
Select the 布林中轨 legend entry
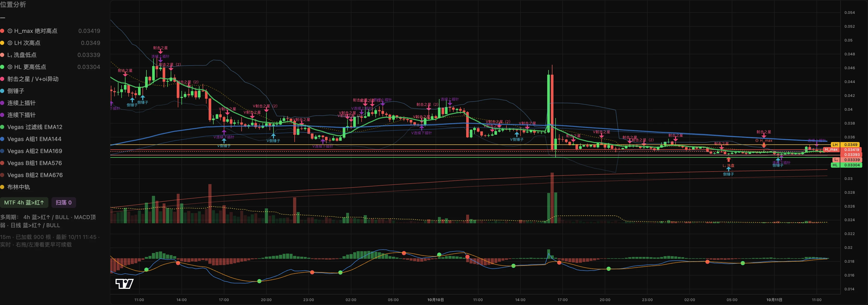click(15, 187)
